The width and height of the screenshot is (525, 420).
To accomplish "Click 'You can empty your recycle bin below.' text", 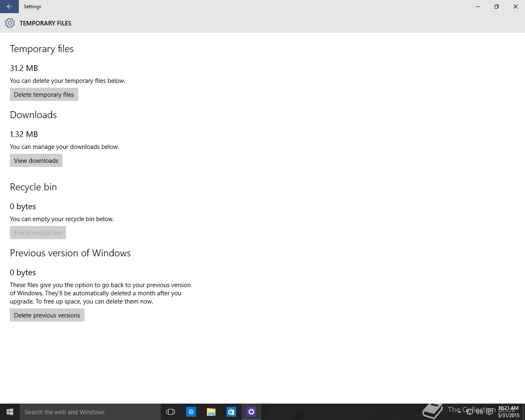I will pos(62,219).
